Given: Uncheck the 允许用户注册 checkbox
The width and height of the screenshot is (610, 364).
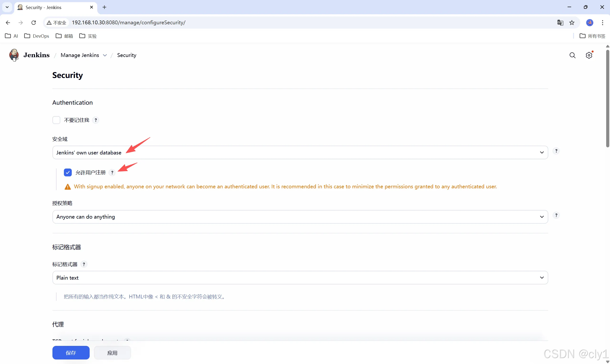Looking at the screenshot, I should click(x=68, y=172).
